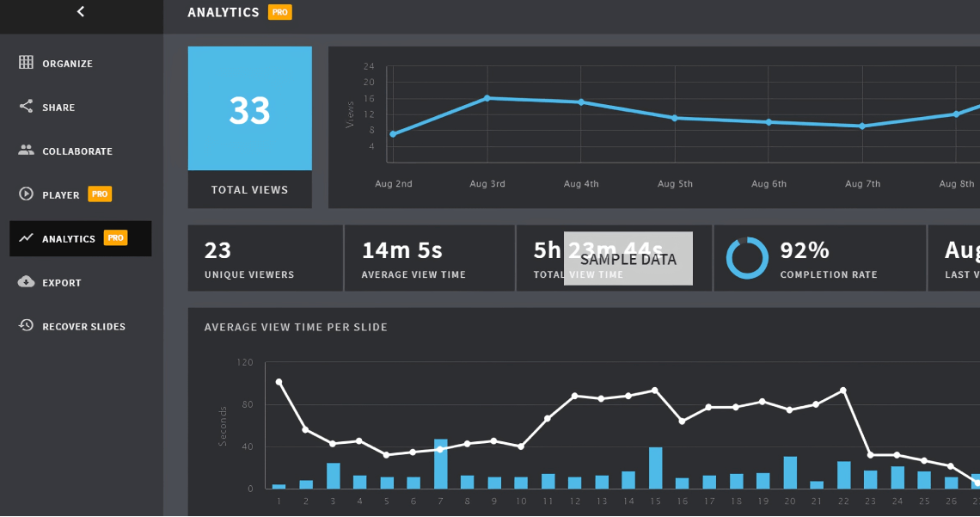The height and width of the screenshot is (517, 980).
Task: Click the PRO badge in sidebar Analytics
Action: (x=115, y=238)
